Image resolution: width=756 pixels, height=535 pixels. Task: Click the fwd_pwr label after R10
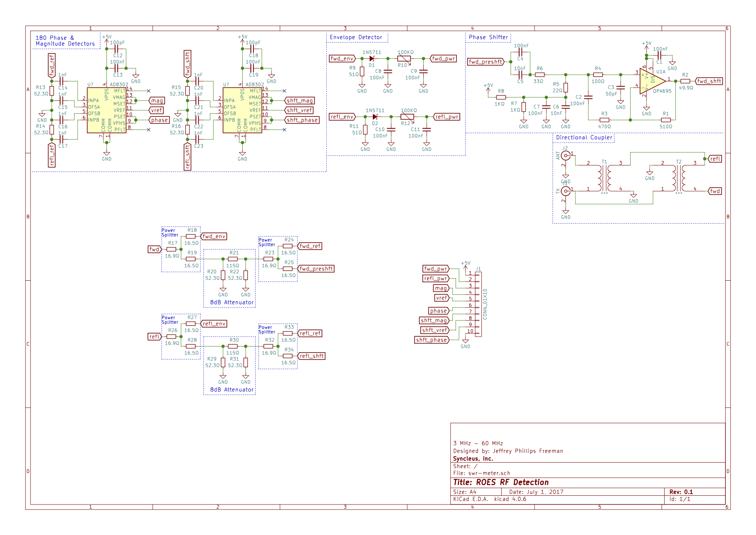click(x=444, y=59)
